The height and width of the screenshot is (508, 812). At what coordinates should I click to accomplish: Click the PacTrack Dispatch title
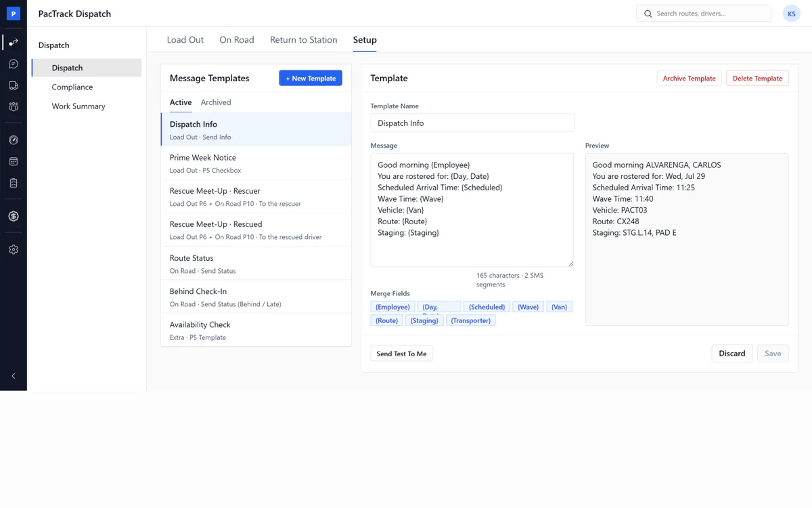pyautogui.click(x=74, y=14)
